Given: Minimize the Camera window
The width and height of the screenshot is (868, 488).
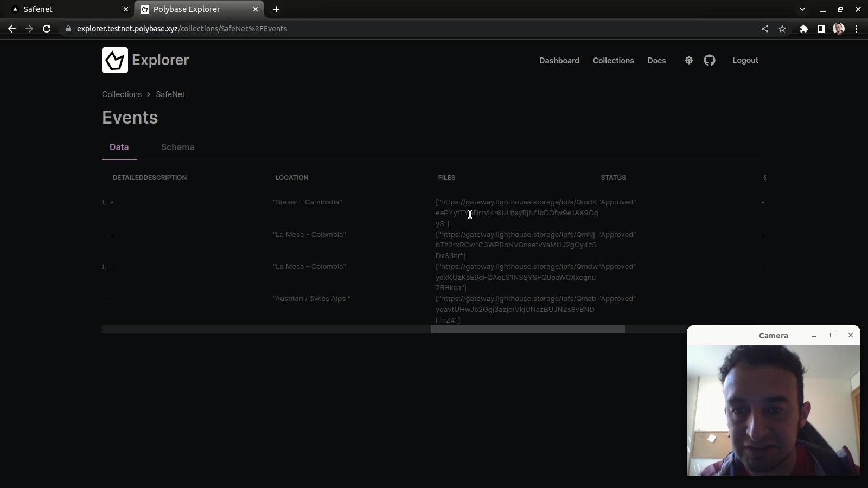Looking at the screenshot, I should (x=814, y=336).
